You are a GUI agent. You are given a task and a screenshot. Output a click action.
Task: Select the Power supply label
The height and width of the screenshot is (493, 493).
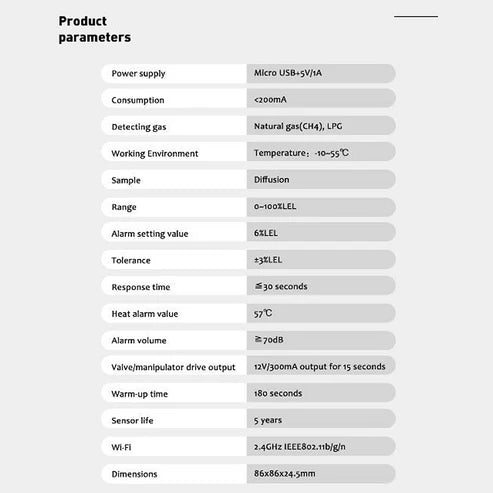[138, 74]
